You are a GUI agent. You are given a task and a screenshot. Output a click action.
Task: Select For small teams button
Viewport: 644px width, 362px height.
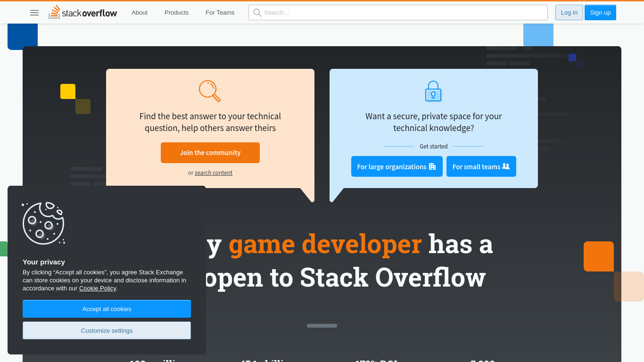(481, 166)
